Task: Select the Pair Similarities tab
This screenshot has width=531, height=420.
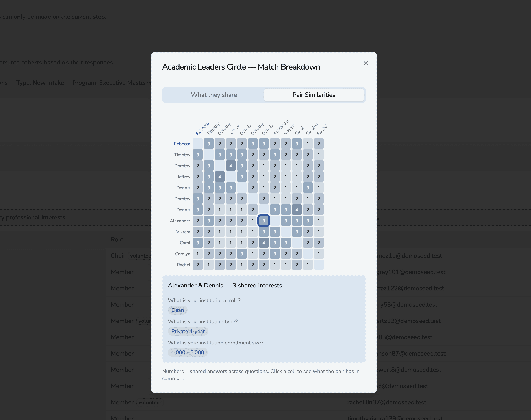Action: point(314,95)
